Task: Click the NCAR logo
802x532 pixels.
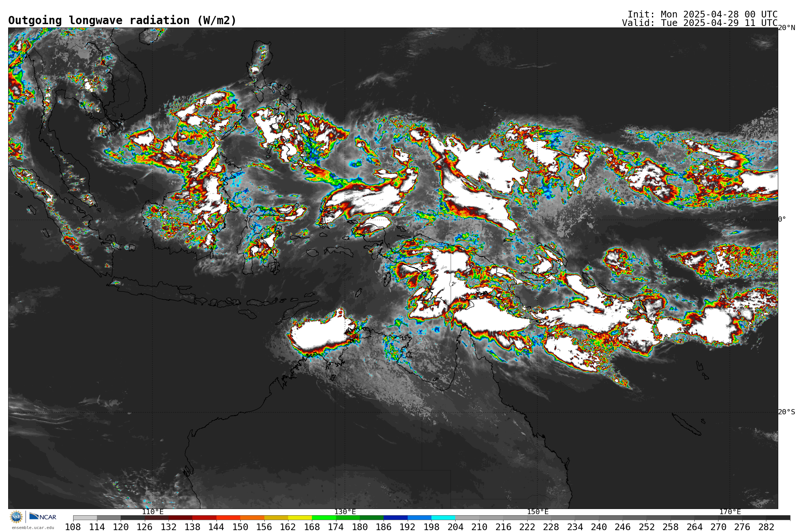Action: pos(43,516)
